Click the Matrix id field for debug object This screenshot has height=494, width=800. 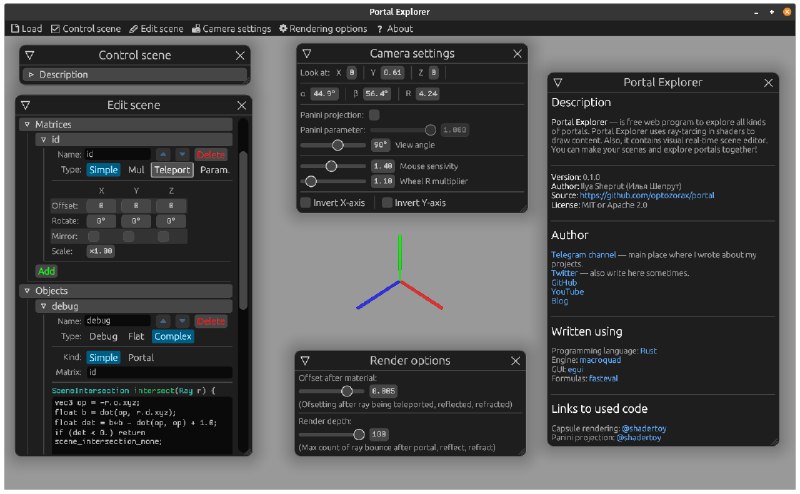tap(159, 372)
